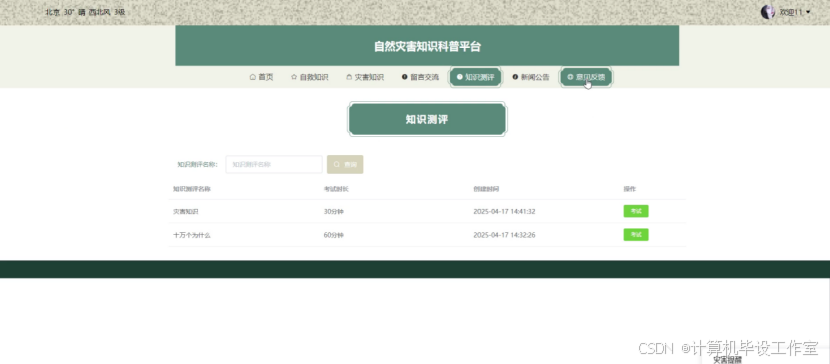Open the 意见反馈 navigation tab

pyautogui.click(x=586, y=77)
